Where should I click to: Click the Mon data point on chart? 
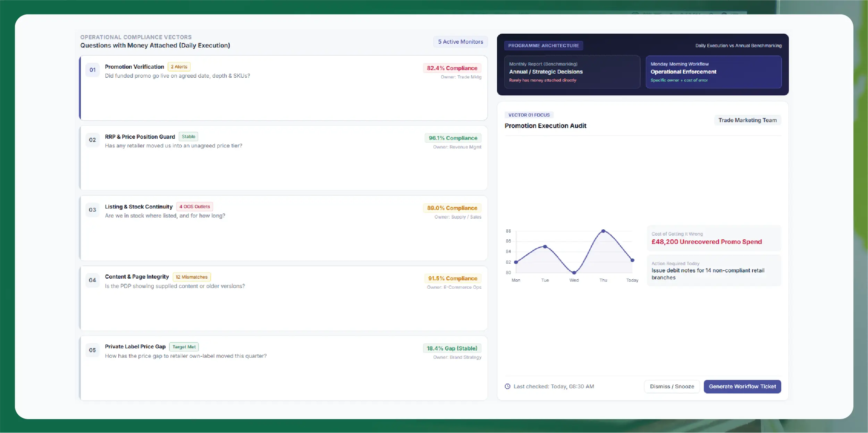[516, 262]
